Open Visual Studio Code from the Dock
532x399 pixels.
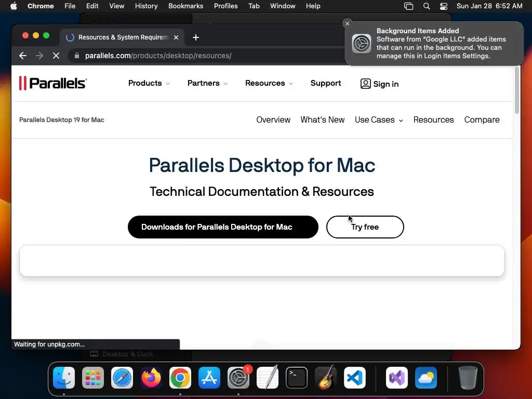(354, 378)
